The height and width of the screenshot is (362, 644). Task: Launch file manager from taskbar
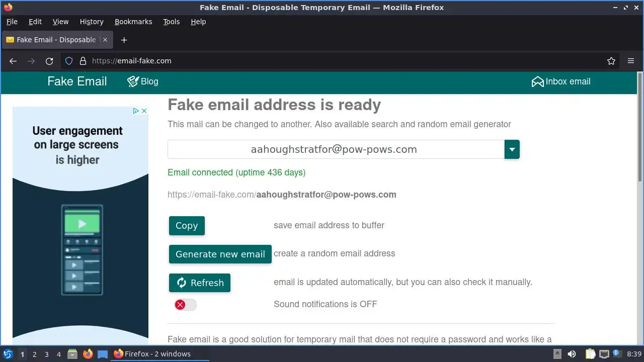[72, 354]
